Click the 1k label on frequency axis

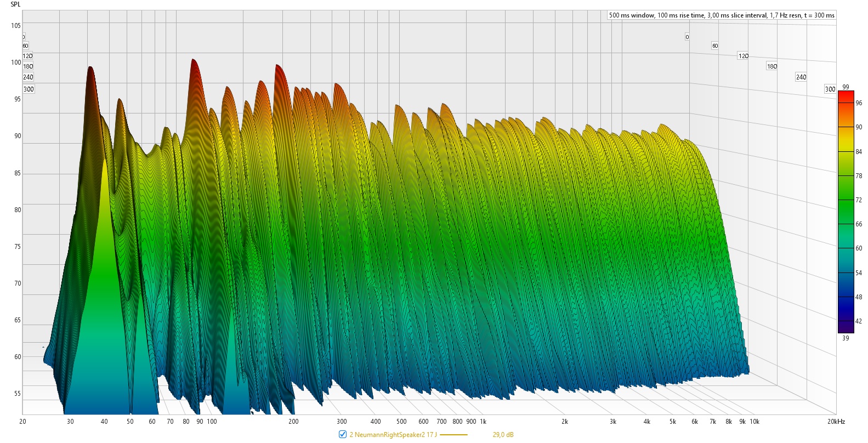pyautogui.click(x=483, y=422)
